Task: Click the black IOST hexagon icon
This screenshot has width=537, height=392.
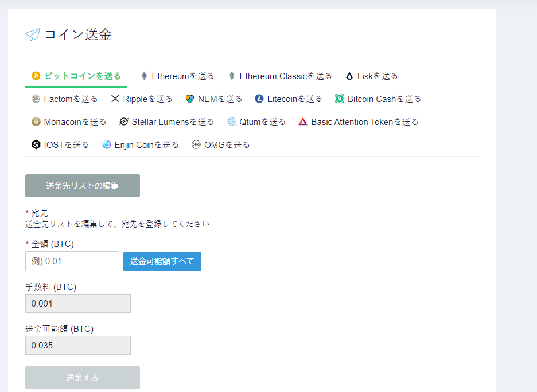Action: [36, 144]
